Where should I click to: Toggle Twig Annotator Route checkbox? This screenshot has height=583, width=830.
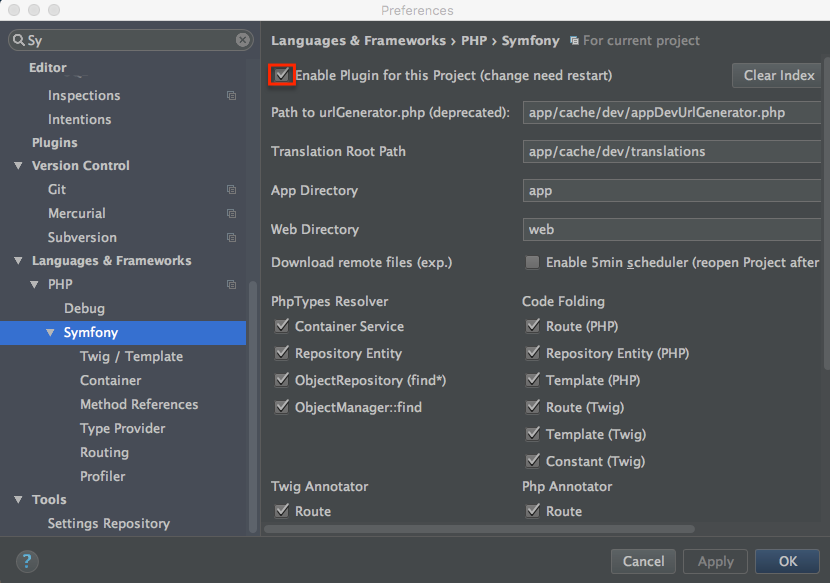(x=282, y=510)
